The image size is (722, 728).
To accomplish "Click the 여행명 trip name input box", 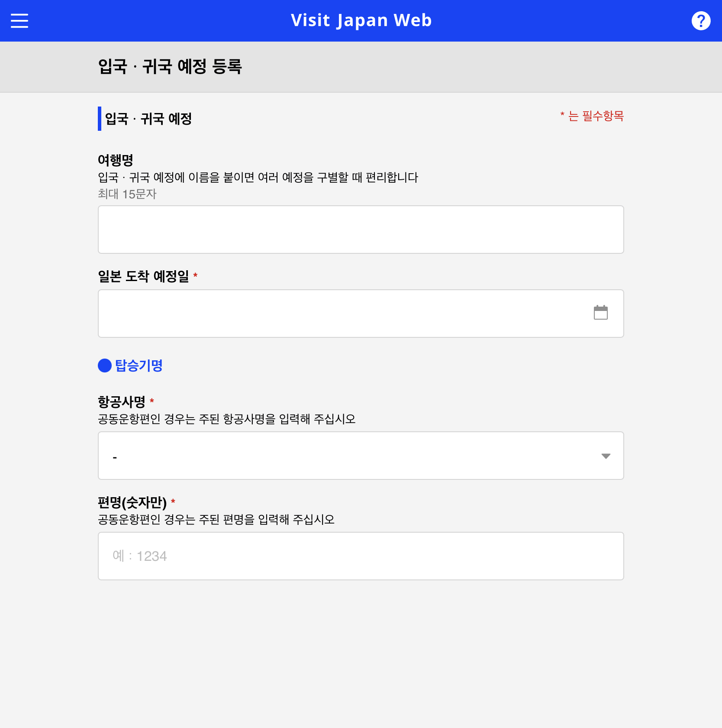I will pyautogui.click(x=361, y=230).
